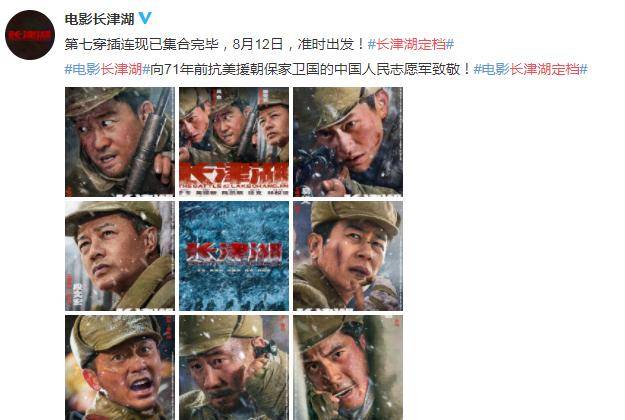Screen dimensions: 625x420
Task: Click the post text mentioning 8月12日
Action: [x=215, y=44]
